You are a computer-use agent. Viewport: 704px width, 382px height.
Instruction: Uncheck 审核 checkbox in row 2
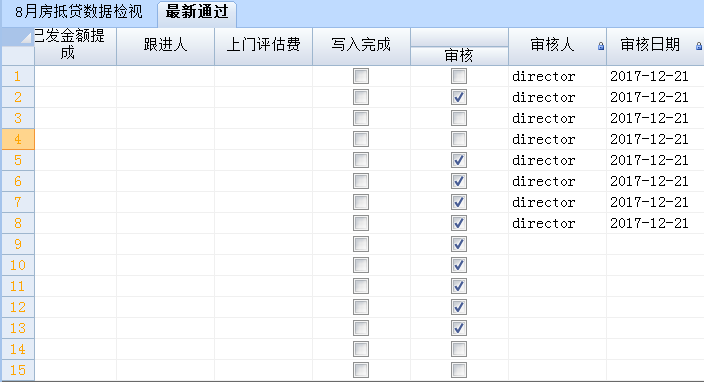pos(459,97)
